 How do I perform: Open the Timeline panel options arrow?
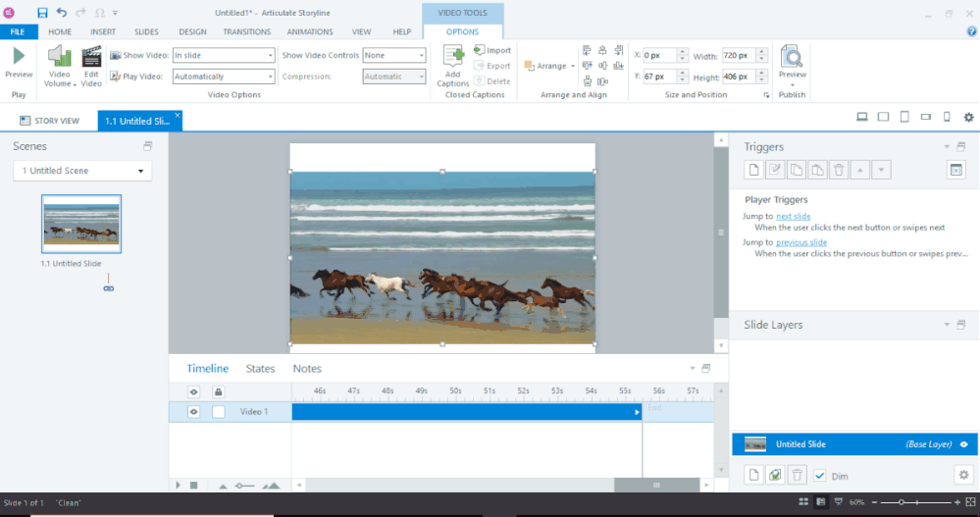pyautogui.click(x=692, y=368)
